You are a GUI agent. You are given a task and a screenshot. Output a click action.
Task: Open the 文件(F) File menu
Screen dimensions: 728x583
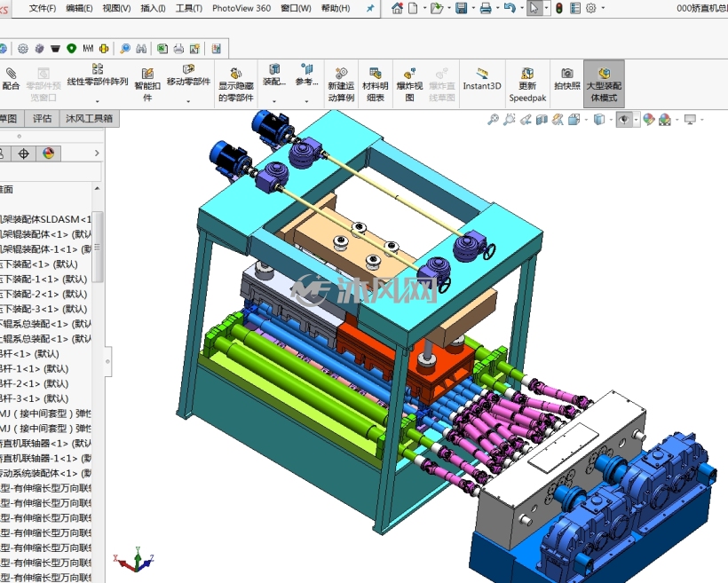43,8
